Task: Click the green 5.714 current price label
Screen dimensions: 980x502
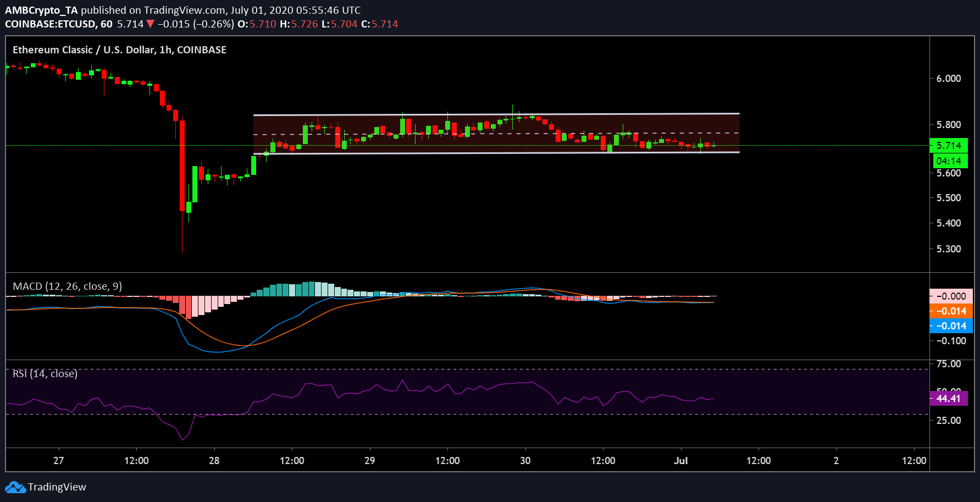Action: [x=949, y=145]
